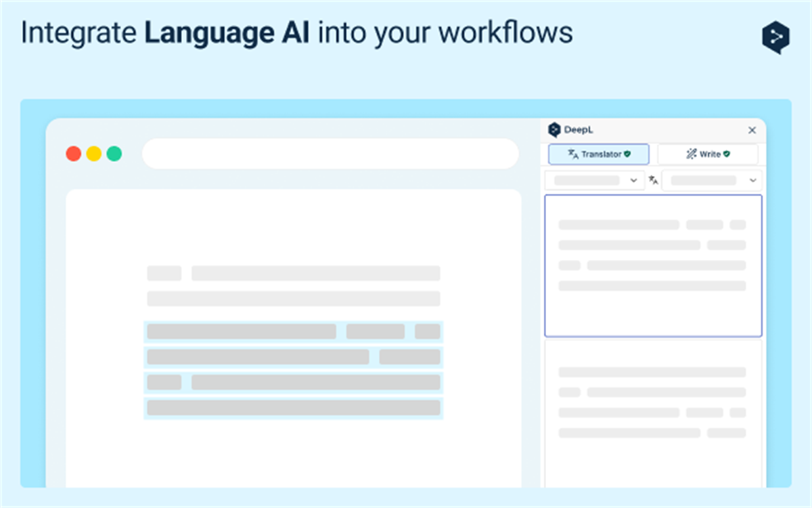This screenshot has width=812, height=508.
Task: Click the browser address bar
Action: point(330,154)
